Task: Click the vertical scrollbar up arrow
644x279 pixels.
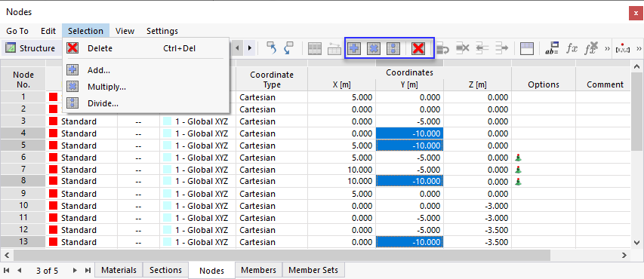Action: [x=637, y=66]
